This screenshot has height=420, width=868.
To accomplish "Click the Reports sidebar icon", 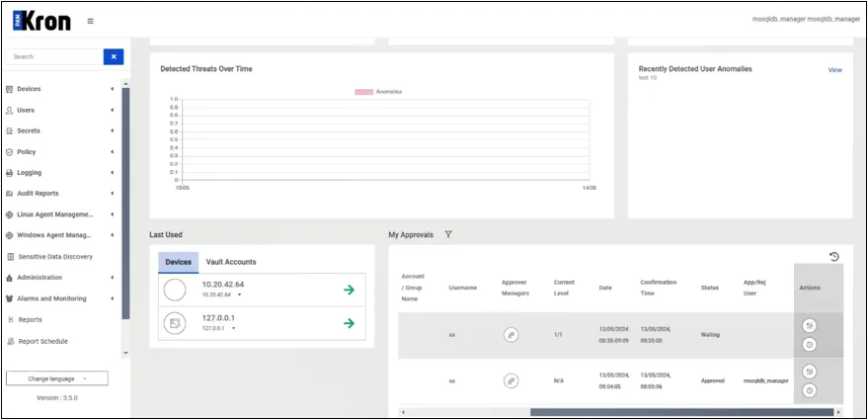I will point(11,320).
